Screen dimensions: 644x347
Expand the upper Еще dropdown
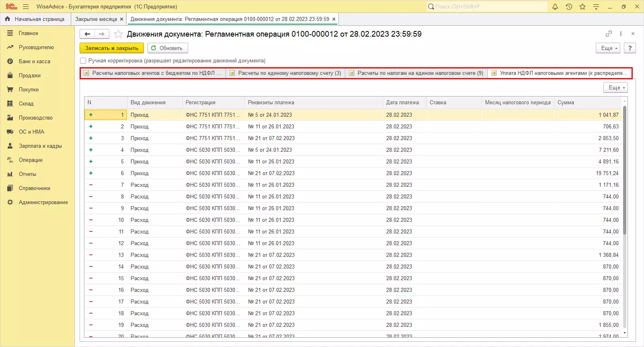pos(608,48)
